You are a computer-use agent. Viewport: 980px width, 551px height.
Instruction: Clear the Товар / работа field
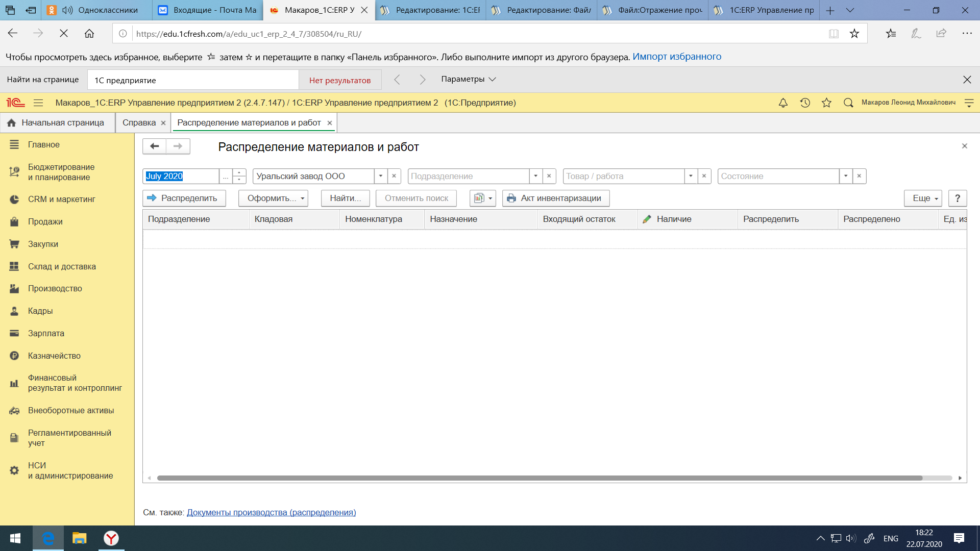[x=704, y=176]
